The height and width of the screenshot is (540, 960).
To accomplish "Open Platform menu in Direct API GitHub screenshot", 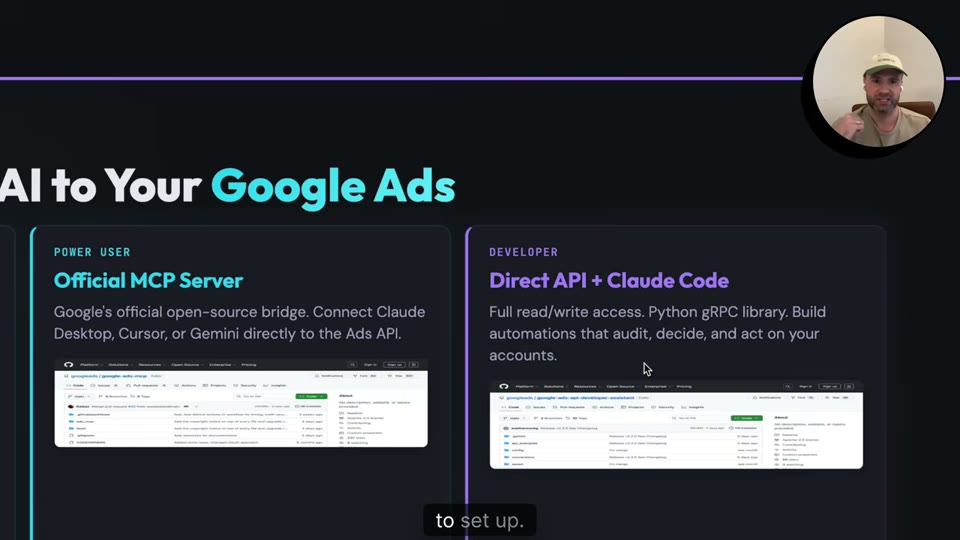I will [526, 386].
